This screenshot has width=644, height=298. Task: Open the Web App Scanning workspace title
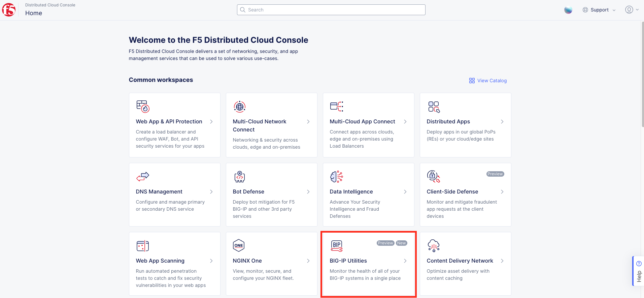point(160,261)
